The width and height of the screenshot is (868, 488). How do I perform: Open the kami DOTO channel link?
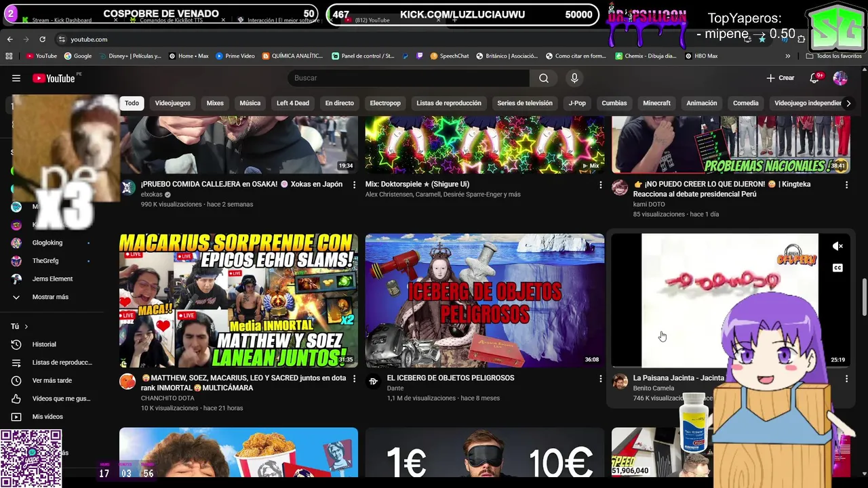649,204
